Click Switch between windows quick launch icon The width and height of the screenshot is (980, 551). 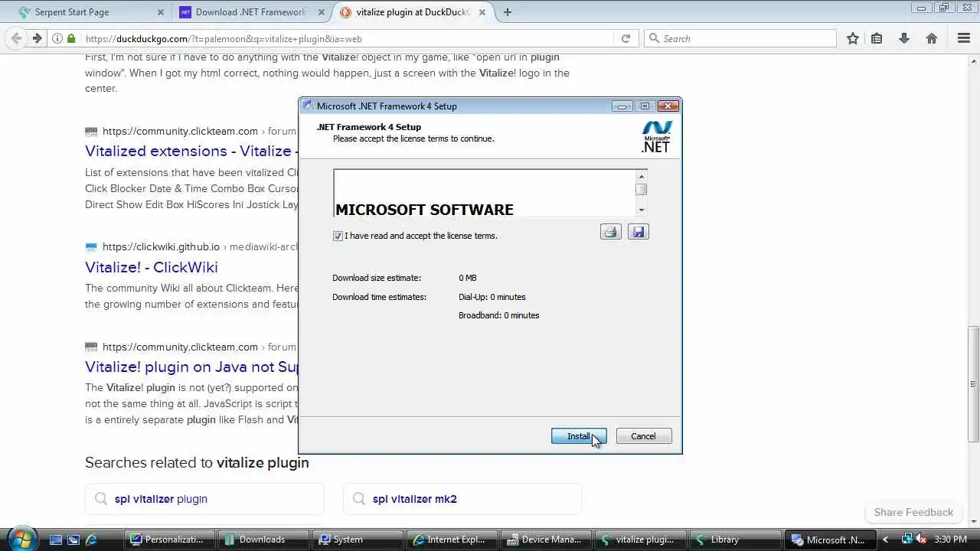point(73,540)
